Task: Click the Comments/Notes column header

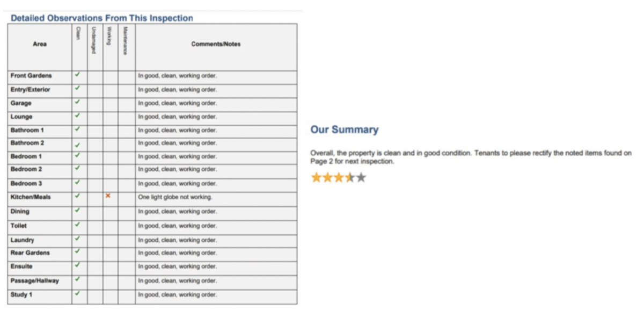Action: click(x=216, y=45)
